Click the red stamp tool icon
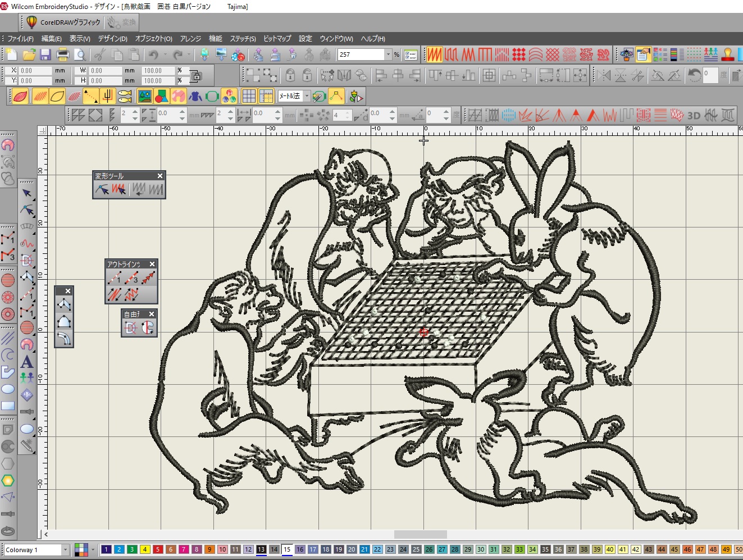743x560 pixels. point(728,54)
